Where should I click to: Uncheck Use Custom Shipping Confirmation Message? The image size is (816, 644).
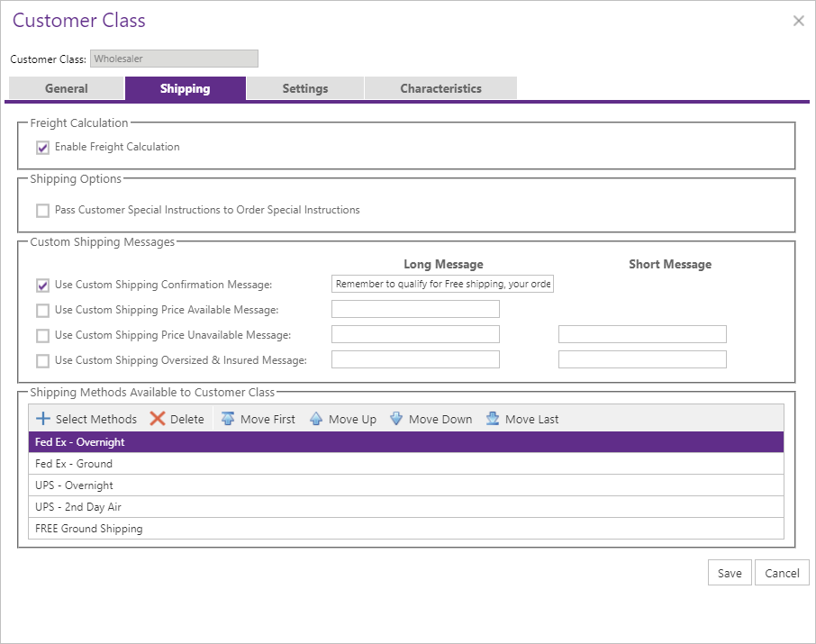point(42,286)
